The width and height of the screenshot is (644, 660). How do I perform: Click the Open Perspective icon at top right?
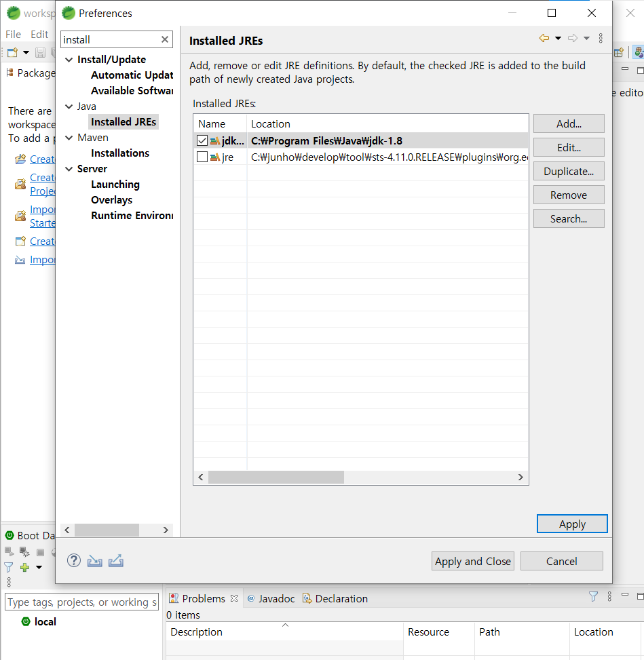619,53
